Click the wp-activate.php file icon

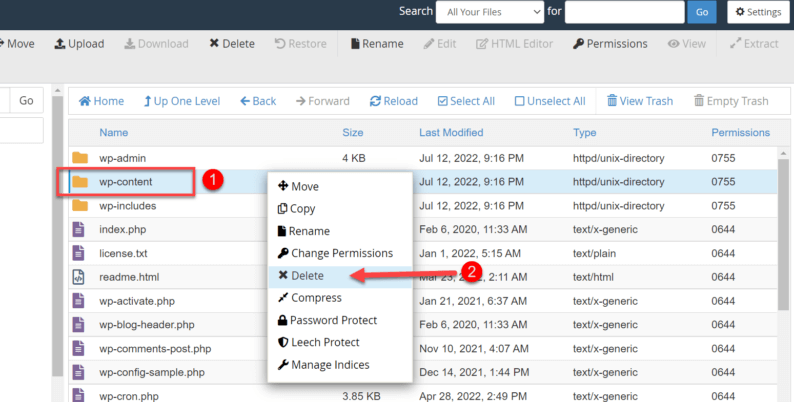pos(78,301)
